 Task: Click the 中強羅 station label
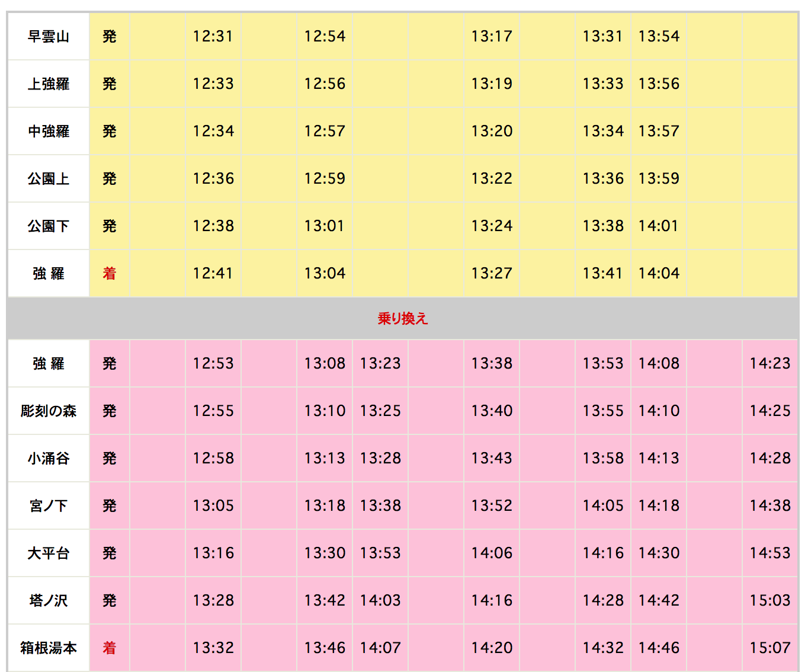(x=49, y=131)
